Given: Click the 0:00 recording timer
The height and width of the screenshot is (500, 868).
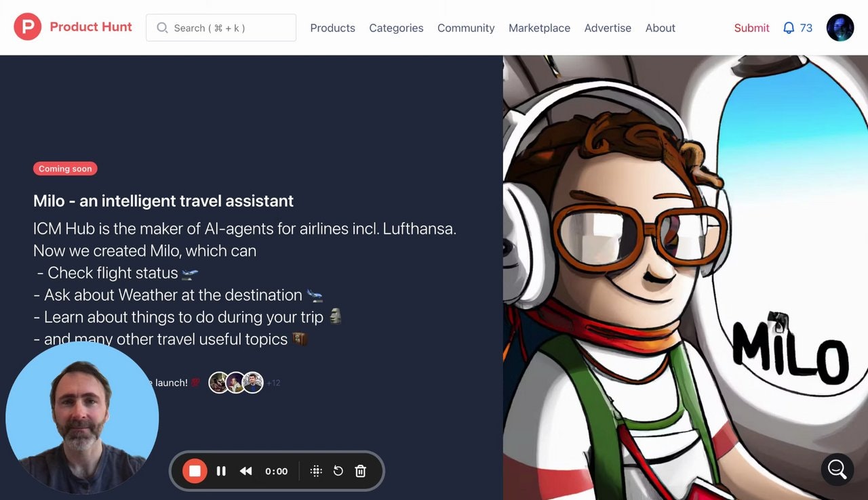Looking at the screenshot, I should [276, 471].
